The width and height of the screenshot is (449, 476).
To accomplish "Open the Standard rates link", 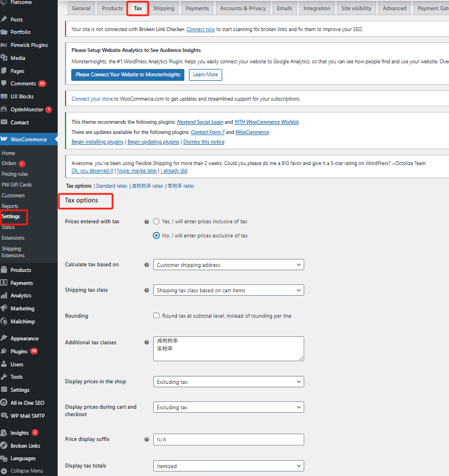I will point(111,186).
